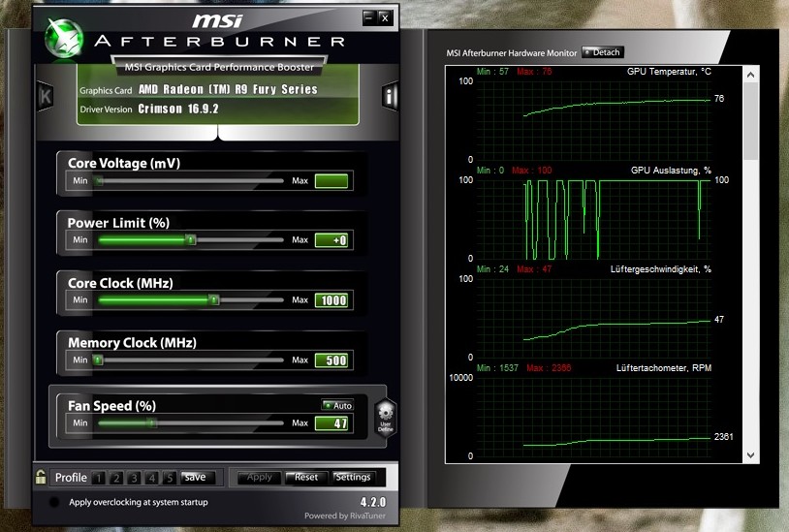The width and height of the screenshot is (789, 532).
Task: Select profile slot 2
Action: click(116, 478)
